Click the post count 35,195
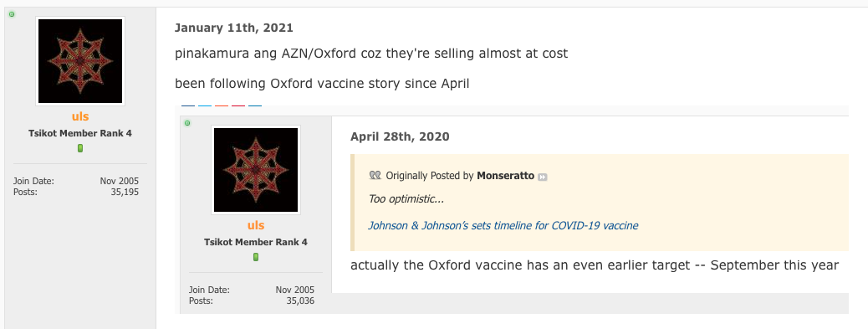 click(x=127, y=193)
